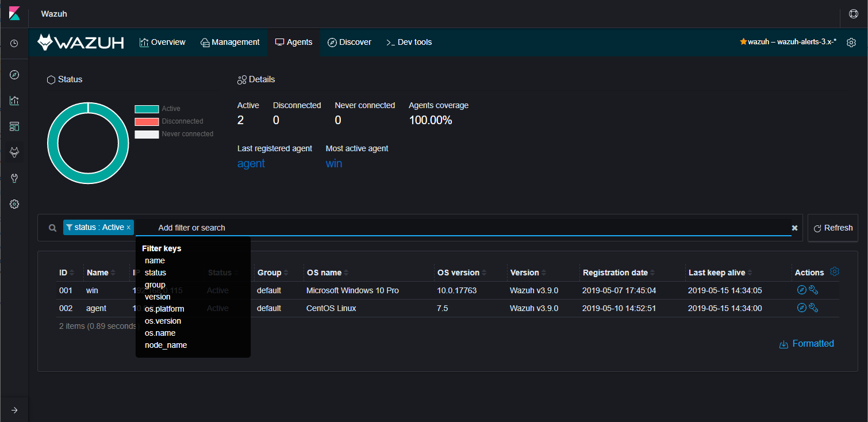Screen dimensions: 868x422
Task: Open the Discover tab in the Wazuh navbar
Action: pos(349,41)
